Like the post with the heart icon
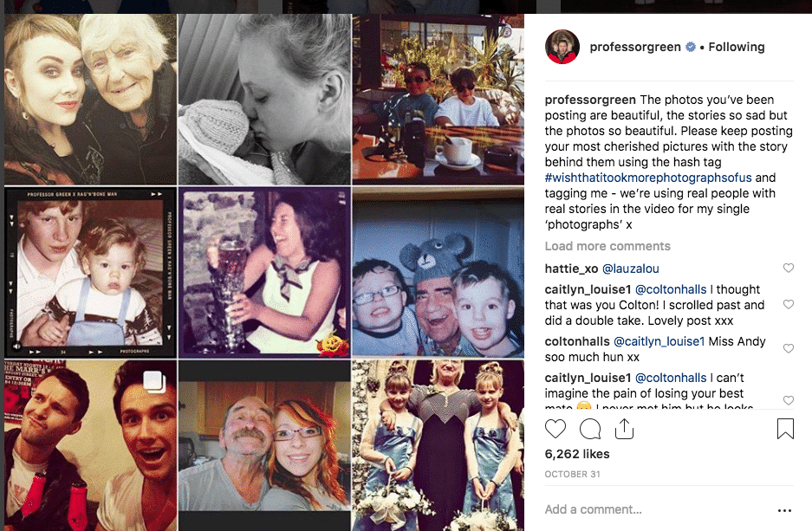 tap(555, 429)
